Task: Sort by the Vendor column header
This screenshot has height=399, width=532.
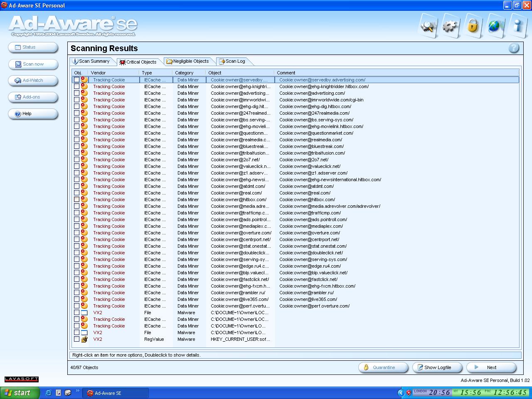Action: point(114,73)
